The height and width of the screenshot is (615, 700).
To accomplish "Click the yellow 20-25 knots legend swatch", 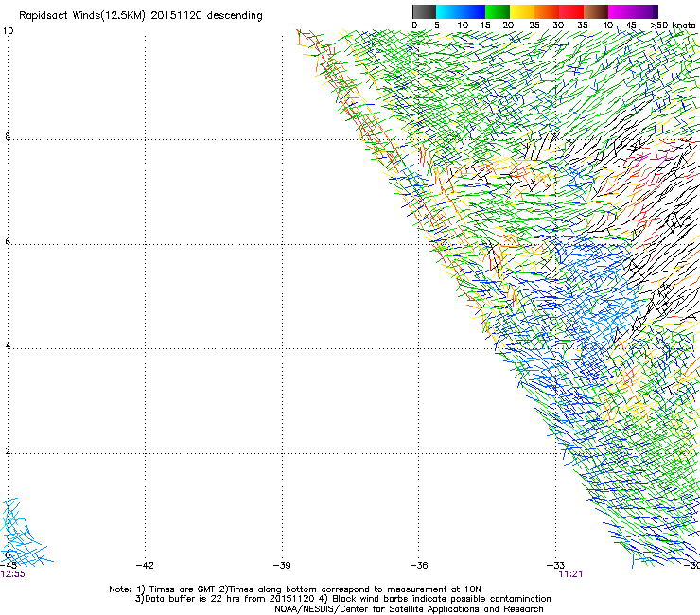I will pos(522,11).
